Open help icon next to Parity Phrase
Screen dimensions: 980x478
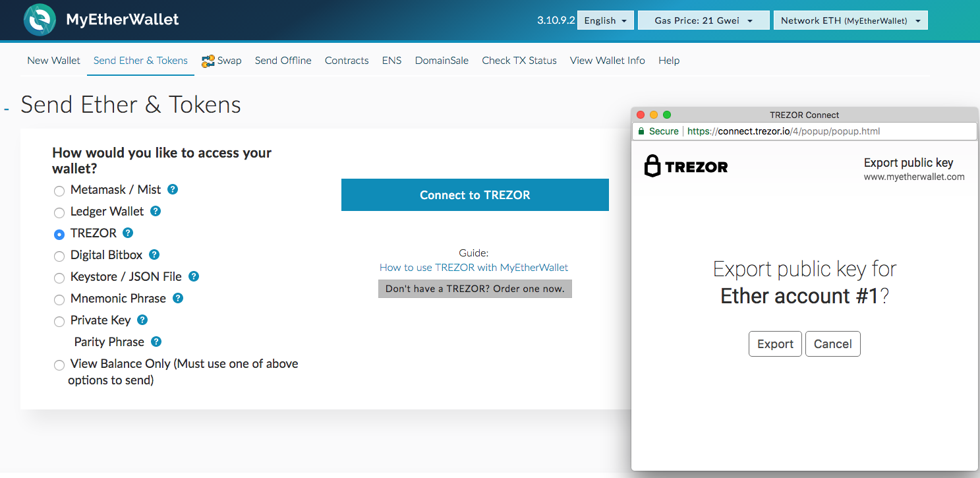[156, 342]
